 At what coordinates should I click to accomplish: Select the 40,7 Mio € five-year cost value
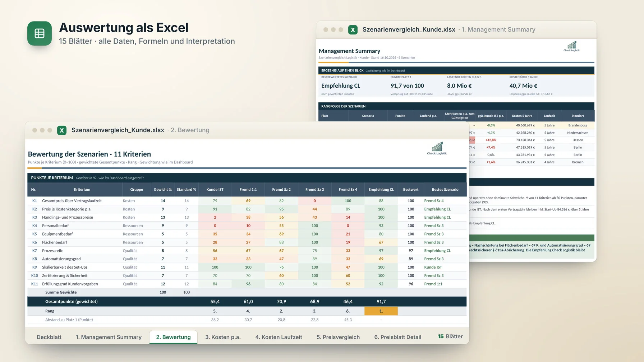[523, 86]
